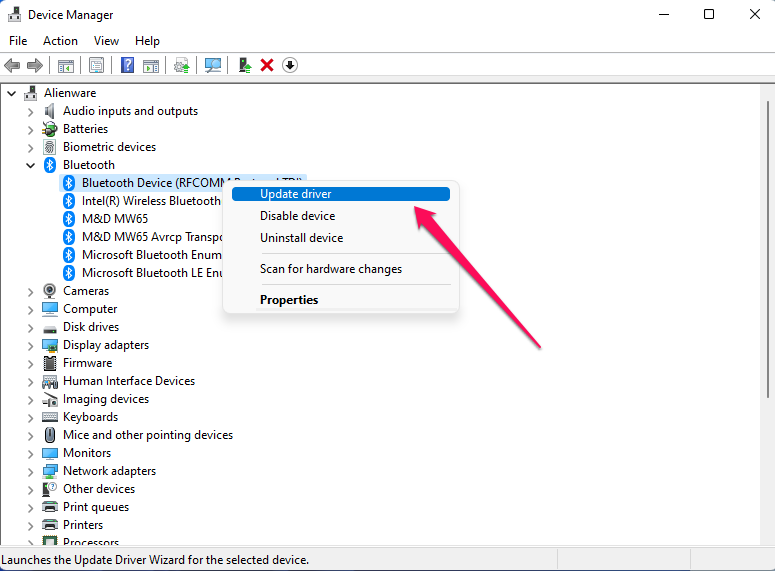This screenshot has width=775, height=571.
Task: Click the Display adapters category icon
Action: click(50, 345)
